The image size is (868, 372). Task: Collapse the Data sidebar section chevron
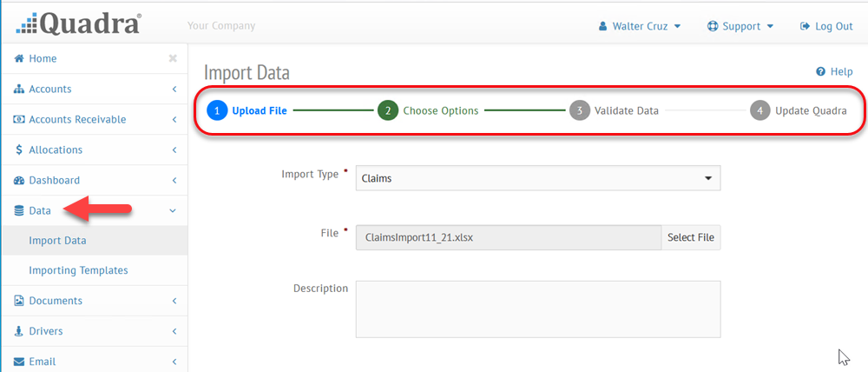[173, 210]
